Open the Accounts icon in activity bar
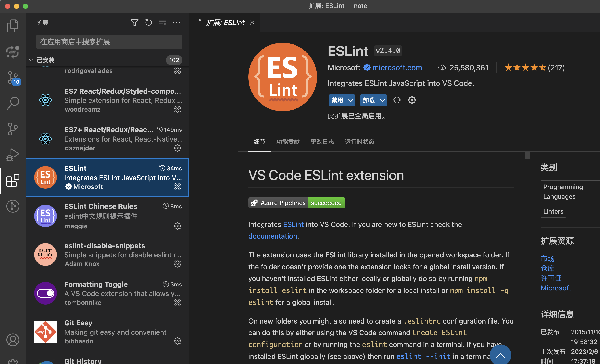The height and width of the screenshot is (364, 600). point(13,340)
